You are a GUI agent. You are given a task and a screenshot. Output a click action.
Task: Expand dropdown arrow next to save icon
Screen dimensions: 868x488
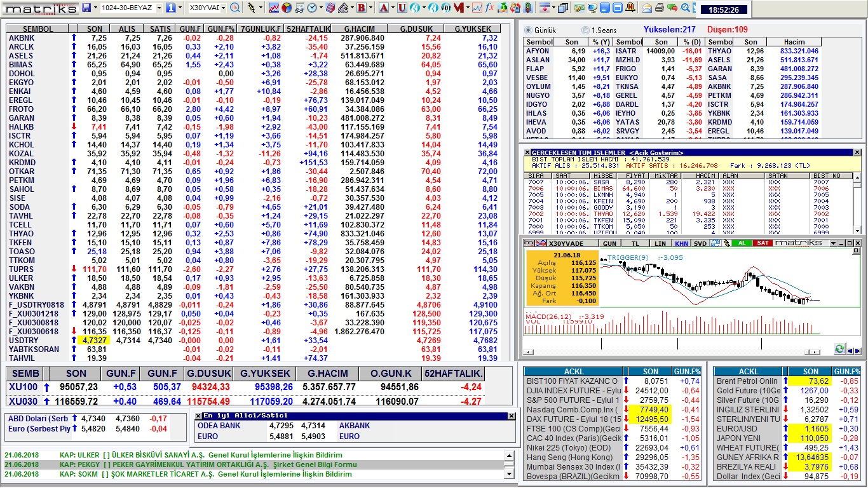click(95, 8)
